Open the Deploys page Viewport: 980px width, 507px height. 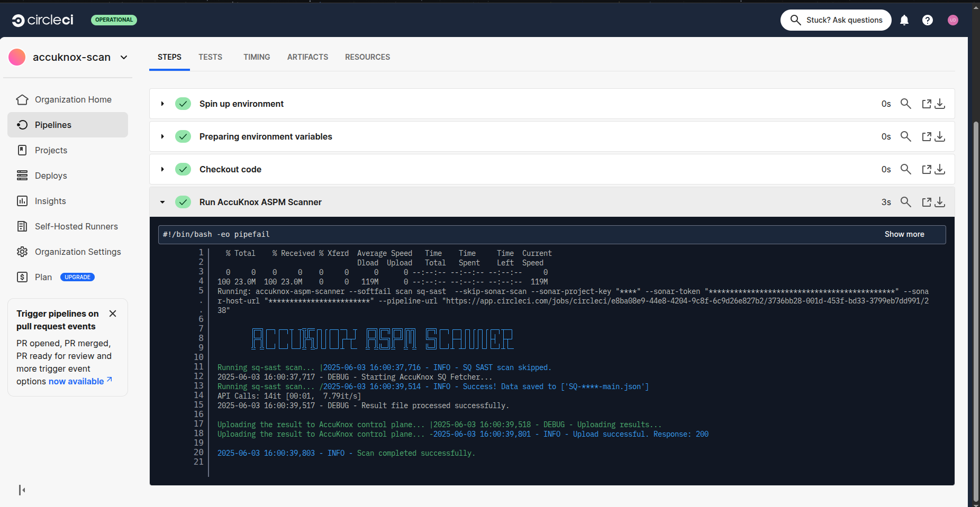coord(68,176)
